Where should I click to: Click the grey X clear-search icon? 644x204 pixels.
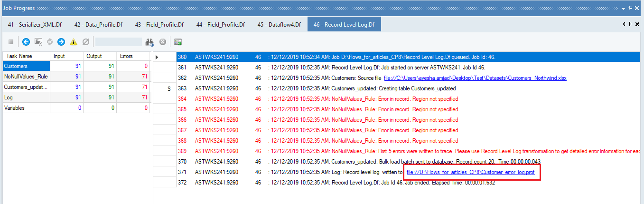click(x=162, y=42)
